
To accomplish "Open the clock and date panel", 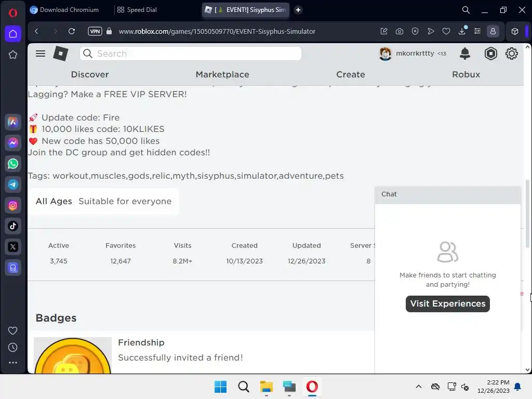I will (493, 387).
